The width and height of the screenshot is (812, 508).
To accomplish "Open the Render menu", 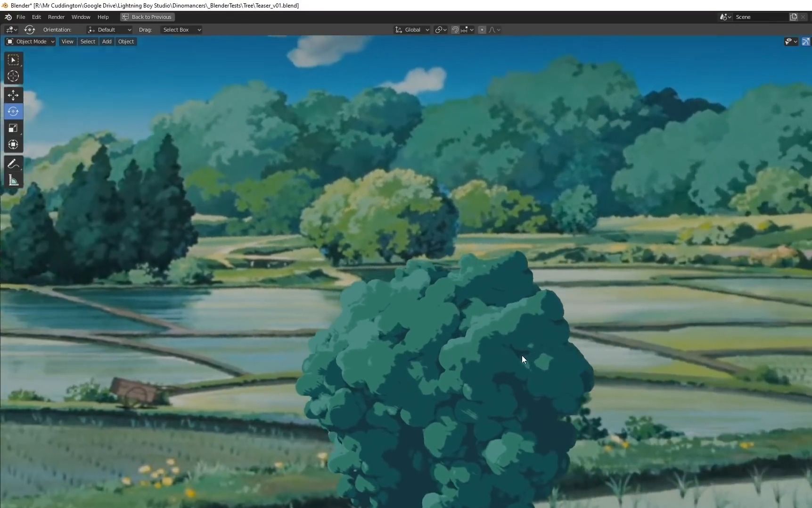I will tap(56, 17).
